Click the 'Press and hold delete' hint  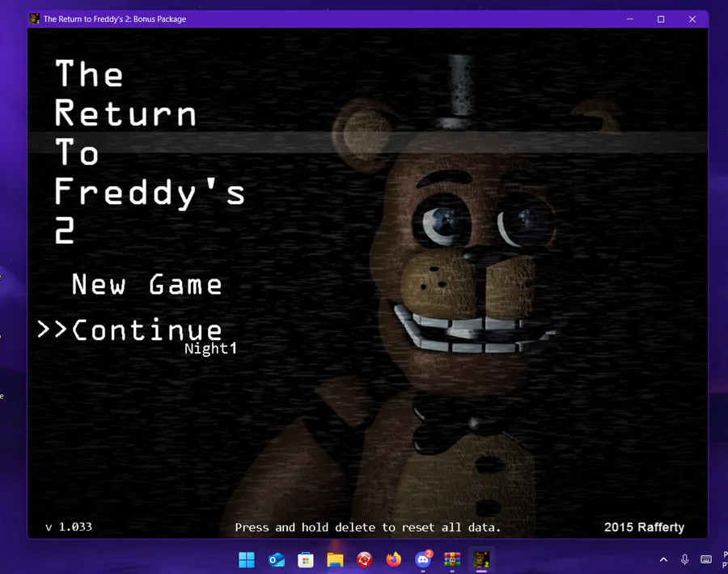tap(368, 528)
